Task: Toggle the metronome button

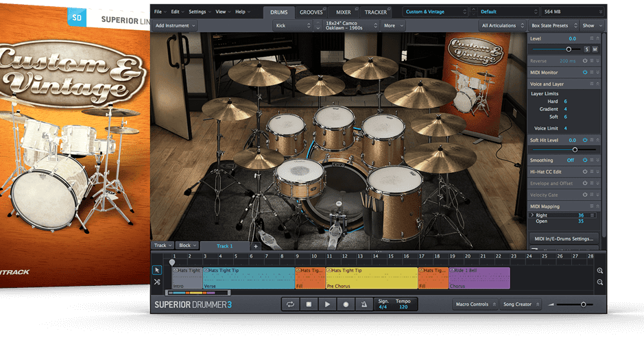Action: pos(364,304)
